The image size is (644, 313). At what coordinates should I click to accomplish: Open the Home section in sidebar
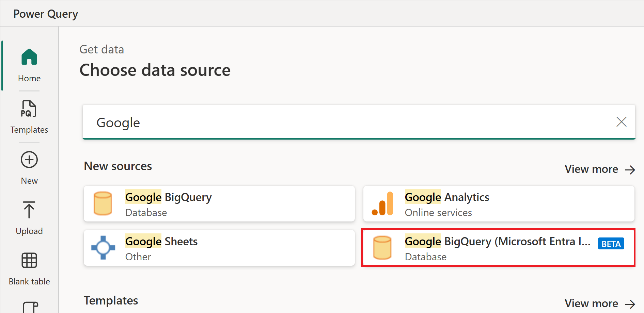(29, 65)
